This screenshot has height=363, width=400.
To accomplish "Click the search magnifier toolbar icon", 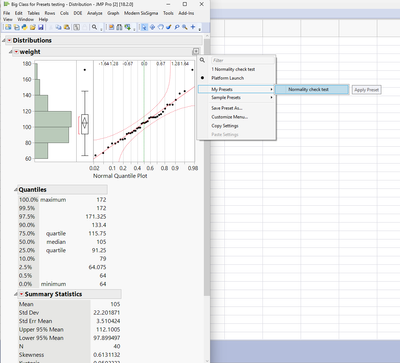I will click(x=94, y=27).
